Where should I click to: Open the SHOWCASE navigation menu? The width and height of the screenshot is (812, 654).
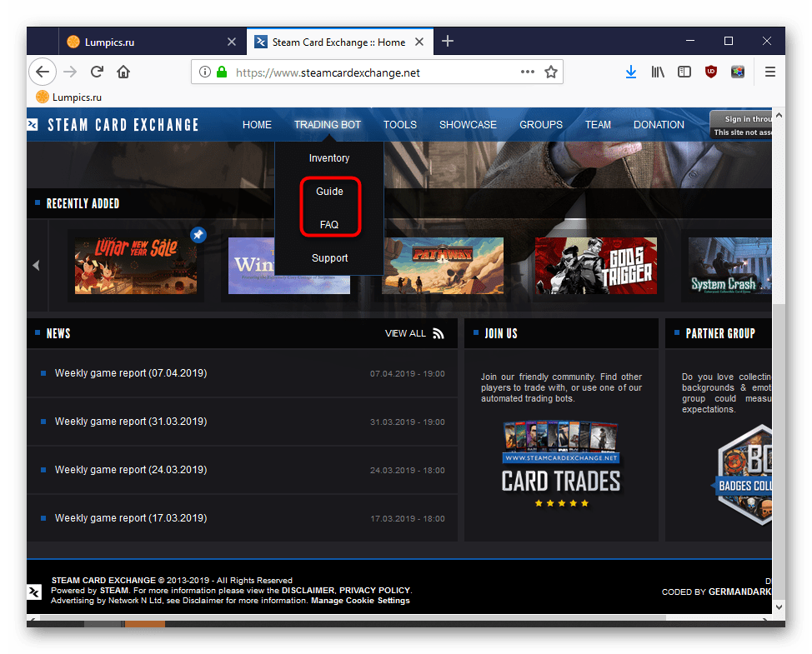pos(469,125)
